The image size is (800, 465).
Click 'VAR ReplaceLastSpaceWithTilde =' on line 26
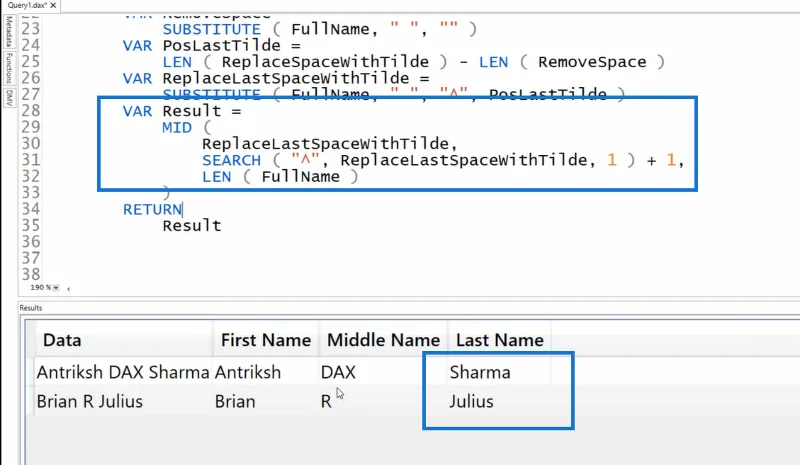tap(276, 78)
